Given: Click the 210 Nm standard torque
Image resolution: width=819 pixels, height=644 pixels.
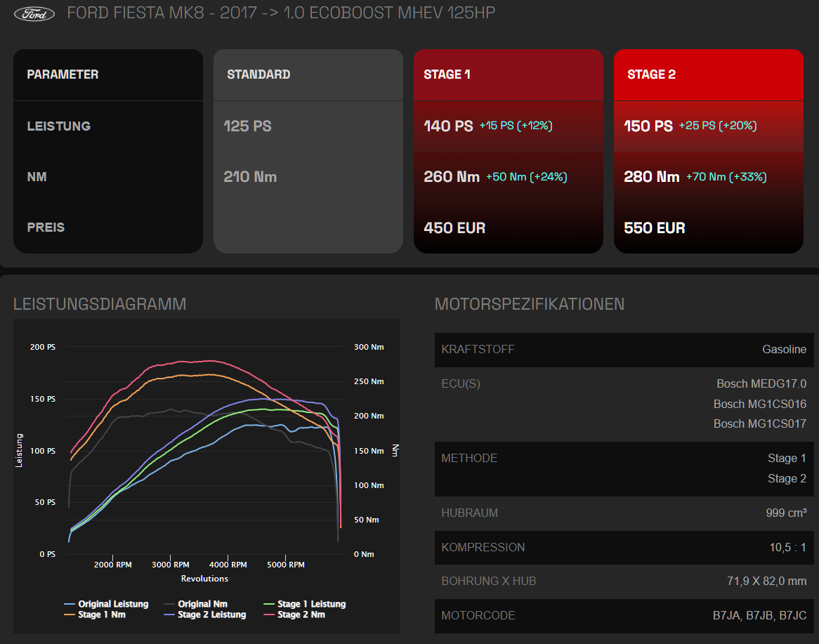Looking at the screenshot, I should [x=250, y=177].
